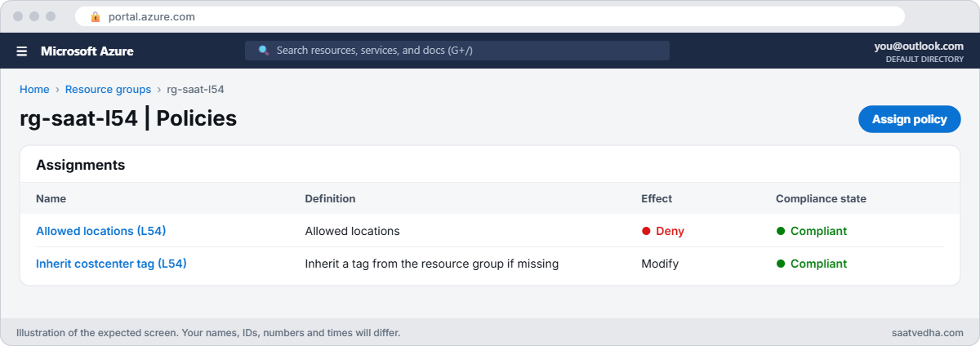Open the Resource groups breadcrumb link
Screen dimensions: 980x346
tap(108, 90)
